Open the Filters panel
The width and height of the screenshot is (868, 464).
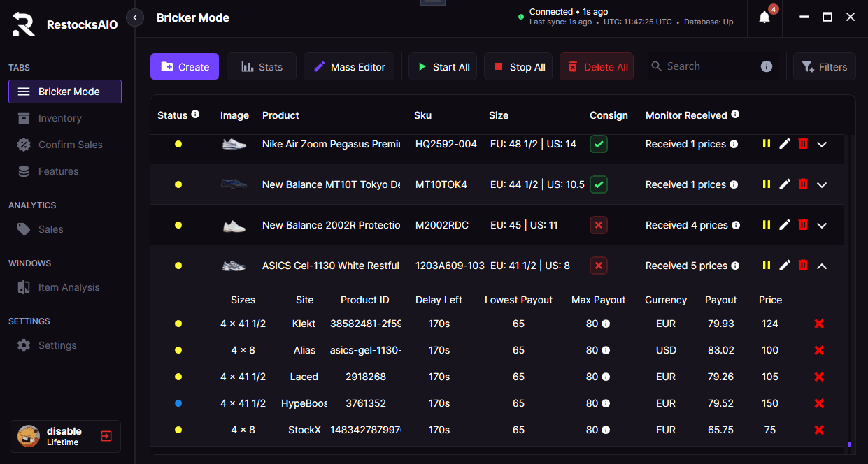pos(824,66)
